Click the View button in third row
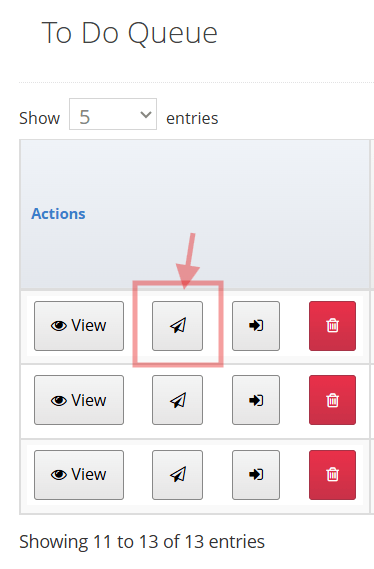Image resolution: width=374 pixels, height=569 pixels. 79,475
